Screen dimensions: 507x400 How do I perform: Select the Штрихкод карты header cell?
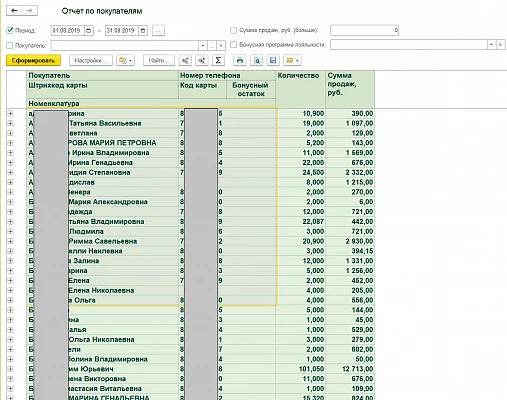102,89
